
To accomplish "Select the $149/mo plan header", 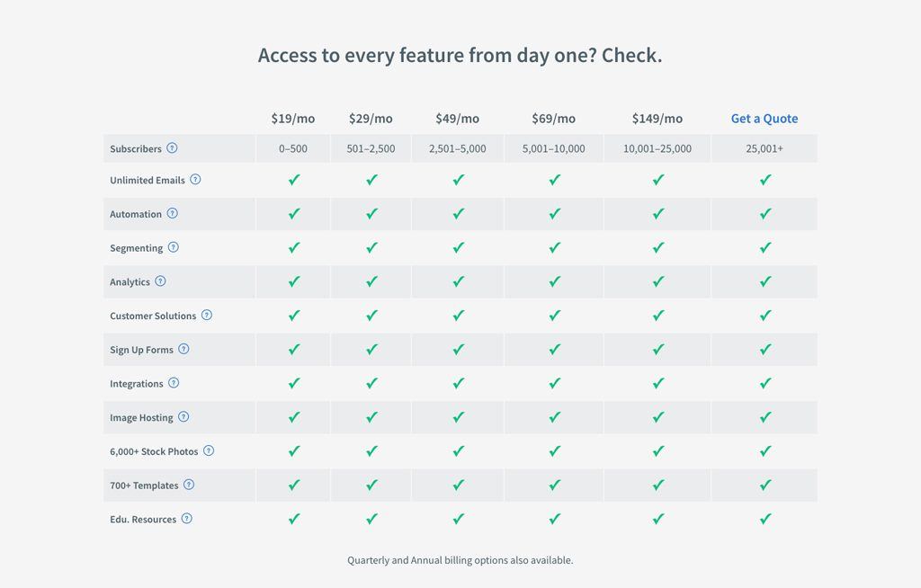I will click(x=657, y=119).
